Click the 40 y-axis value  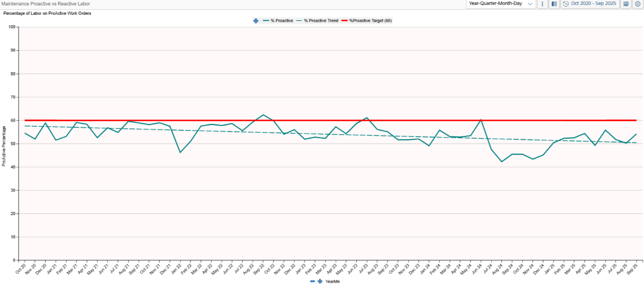[13, 167]
